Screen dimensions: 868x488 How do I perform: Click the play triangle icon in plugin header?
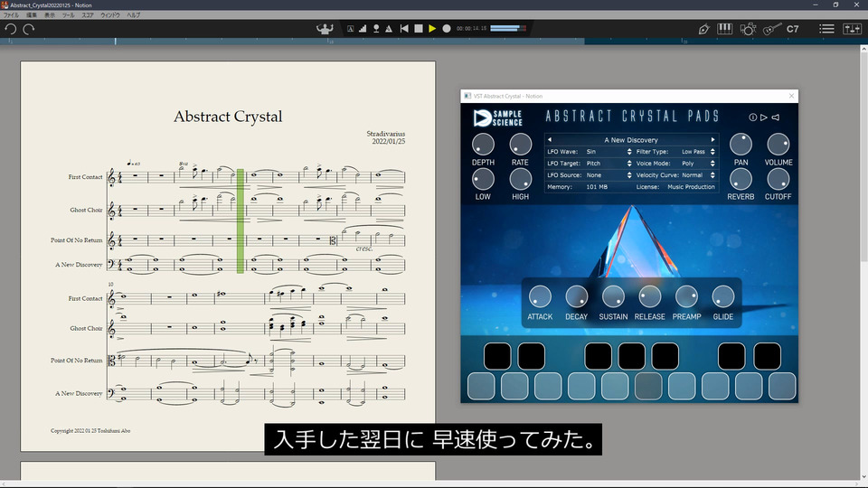764,117
